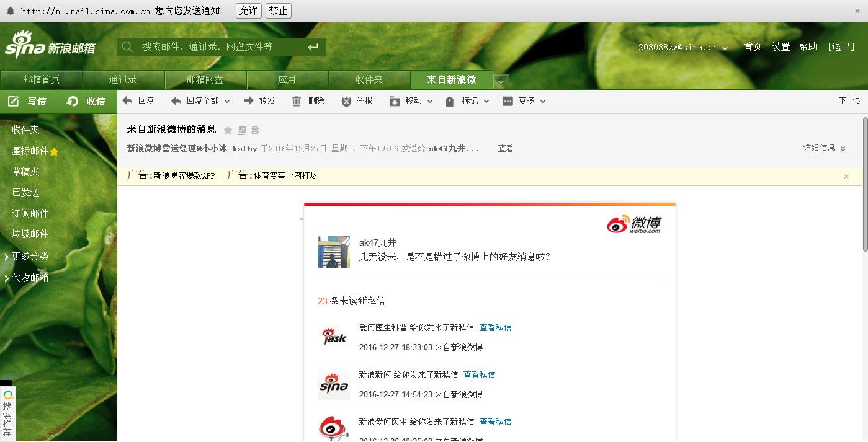The width and height of the screenshot is (868, 442).
Task: Open the tab list dropdown arrow
Action: coord(501,81)
